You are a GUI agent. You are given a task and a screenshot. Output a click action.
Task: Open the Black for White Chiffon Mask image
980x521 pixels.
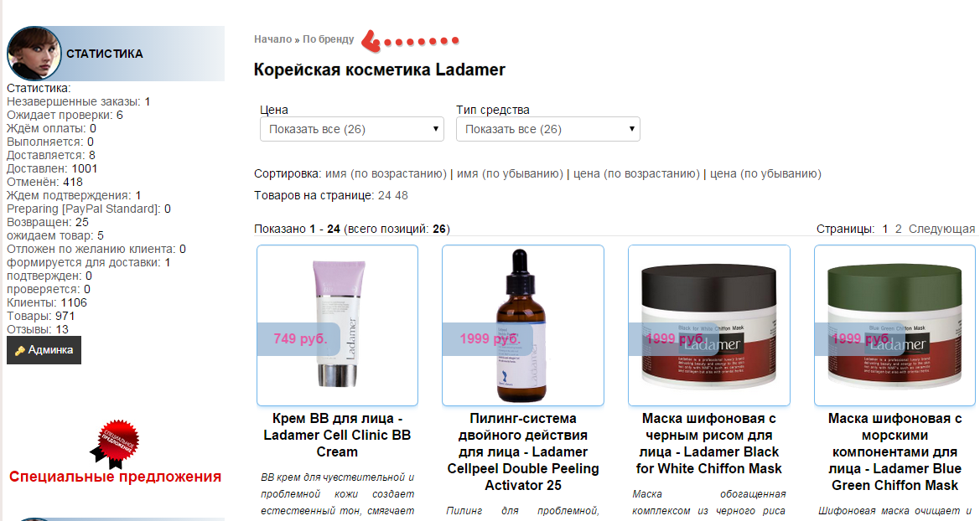[709, 325]
